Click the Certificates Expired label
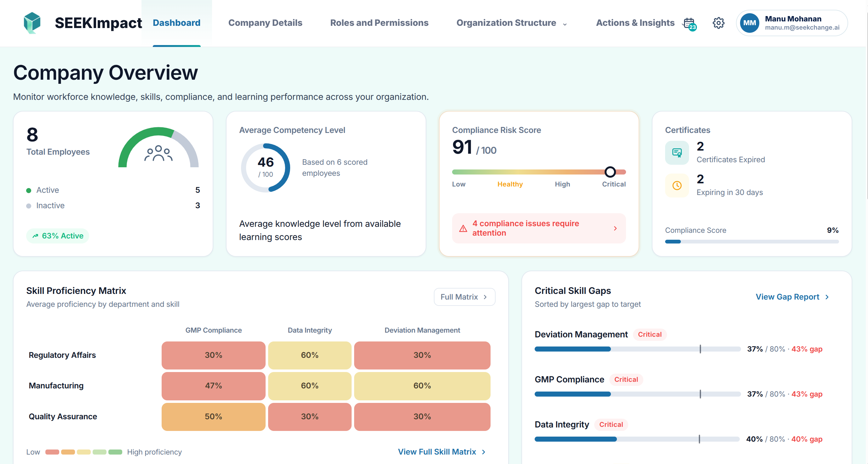The height and width of the screenshot is (464, 868). click(731, 160)
